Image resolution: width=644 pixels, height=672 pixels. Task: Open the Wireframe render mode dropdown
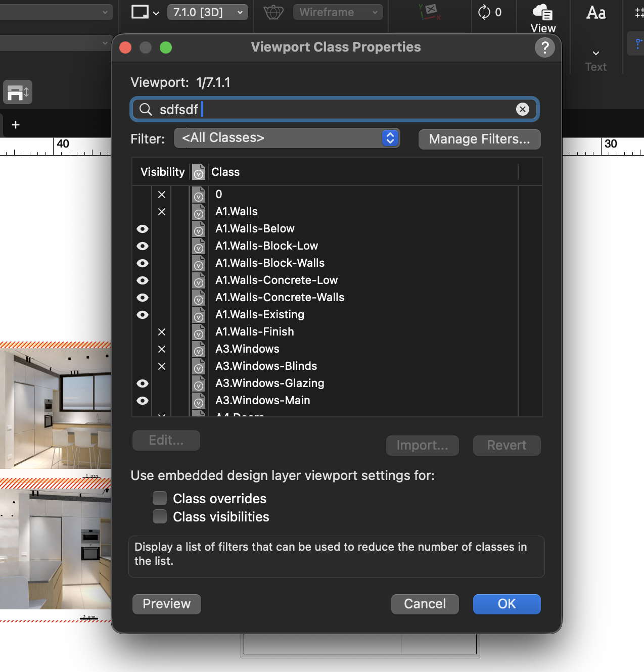point(338,12)
